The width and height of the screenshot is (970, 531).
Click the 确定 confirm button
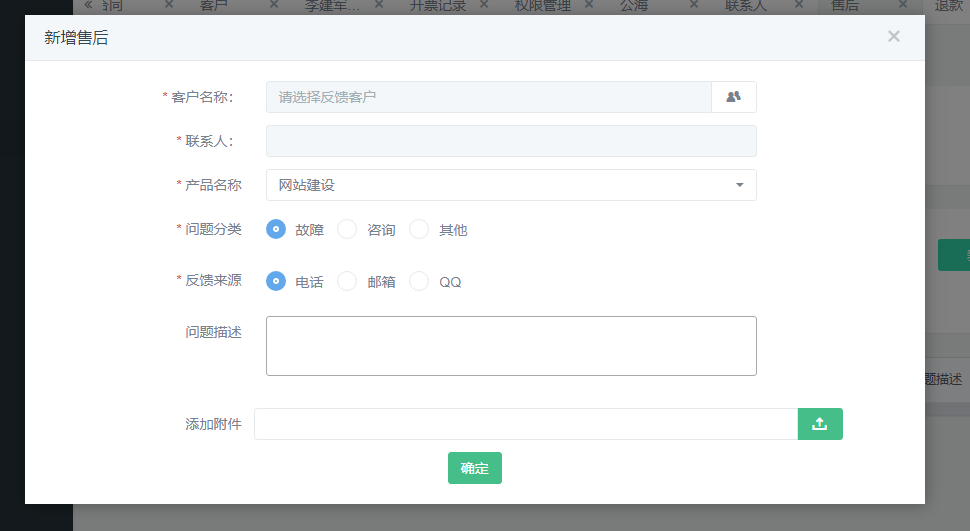(x=474, y=468)
